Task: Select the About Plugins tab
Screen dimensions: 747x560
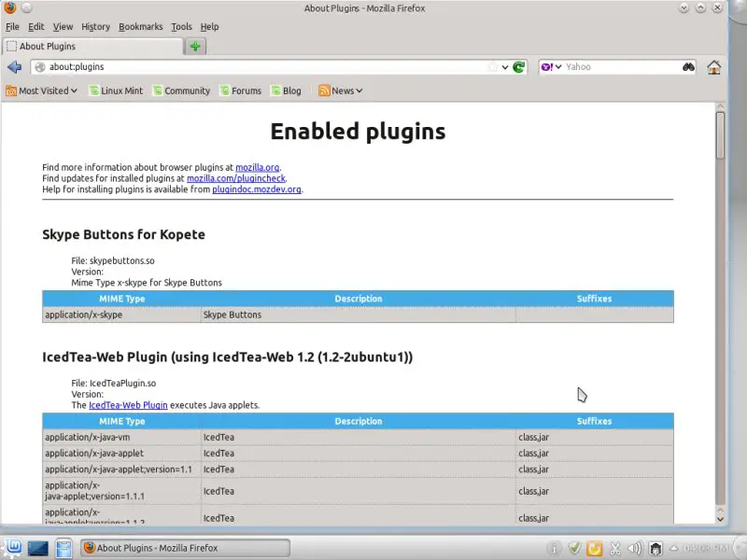Action: click(x=92, y=46)
